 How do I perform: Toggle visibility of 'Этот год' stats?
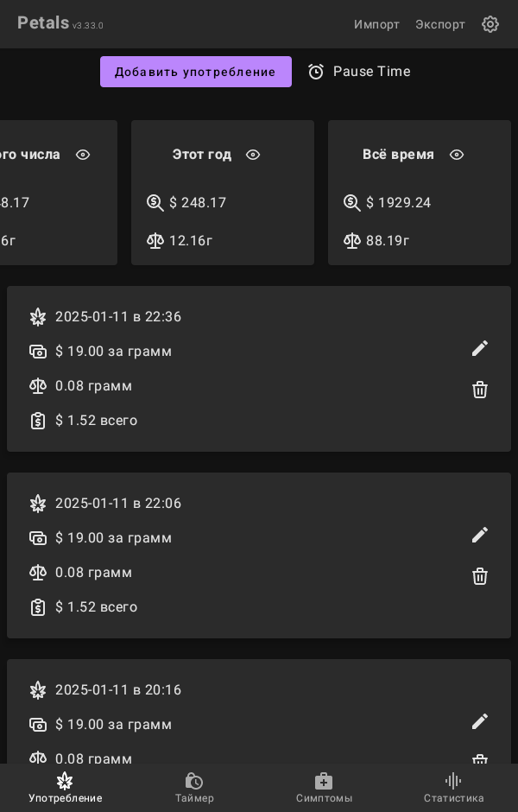(x=253, y=155)
